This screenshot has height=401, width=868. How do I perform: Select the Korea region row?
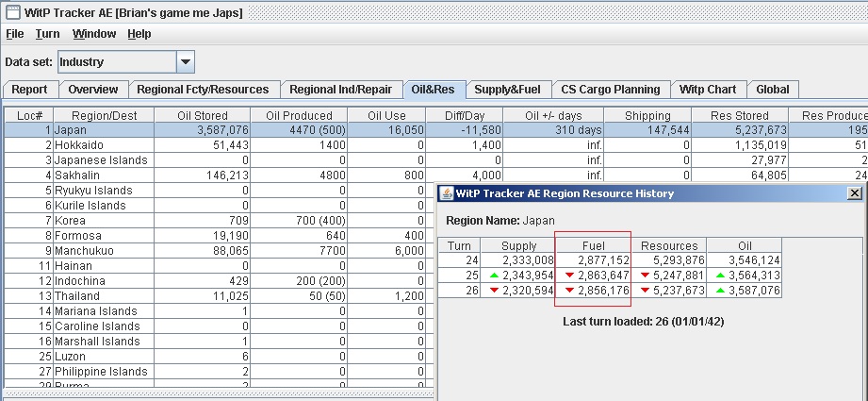tap(220, 221)
